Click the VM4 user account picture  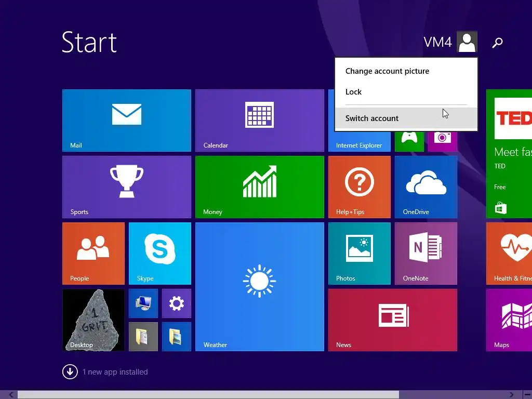467,42
